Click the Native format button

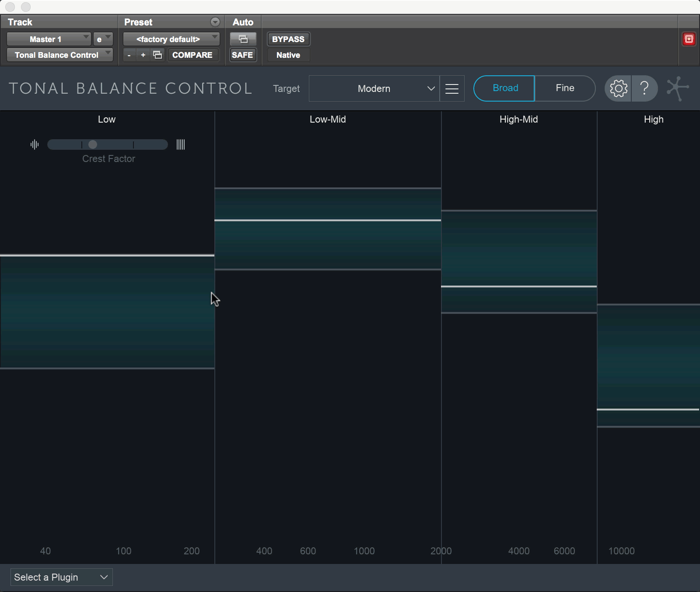click(x=288, y=55)
